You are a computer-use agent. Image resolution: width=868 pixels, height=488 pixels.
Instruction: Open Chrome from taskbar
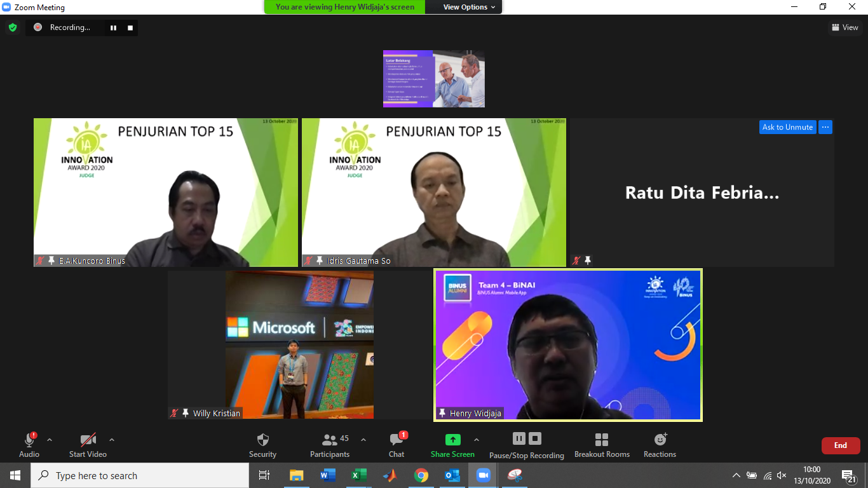coord(421,475)
